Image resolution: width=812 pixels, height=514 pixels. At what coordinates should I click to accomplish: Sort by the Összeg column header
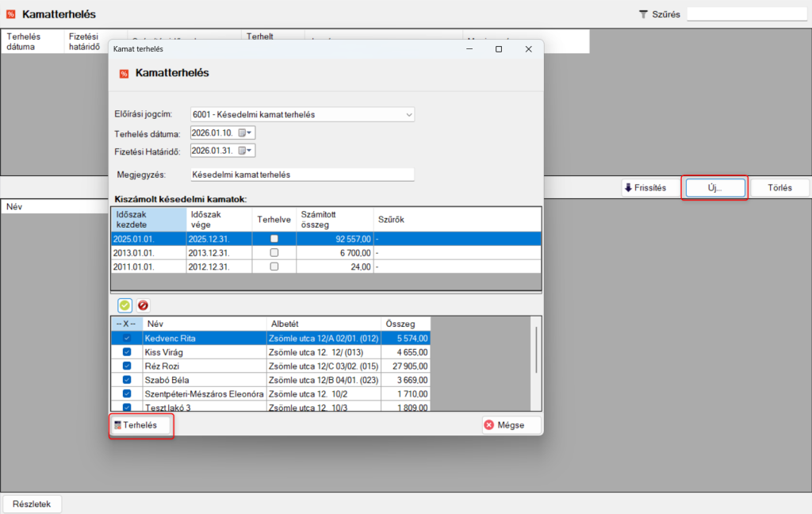(405, 324)
